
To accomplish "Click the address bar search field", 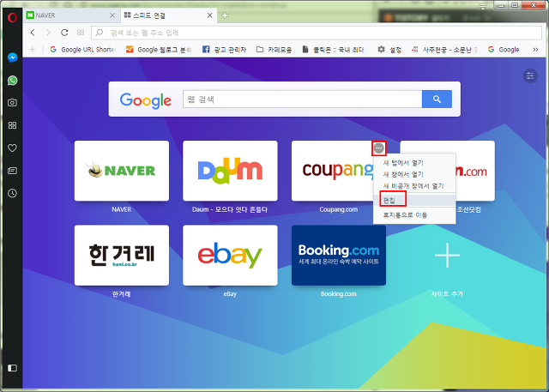I will point(317,33).
